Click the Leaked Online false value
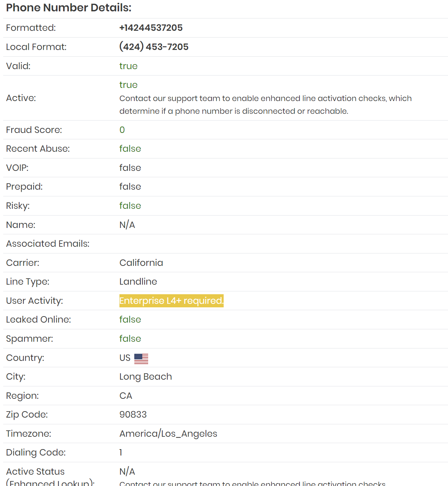 coord(130,319)
